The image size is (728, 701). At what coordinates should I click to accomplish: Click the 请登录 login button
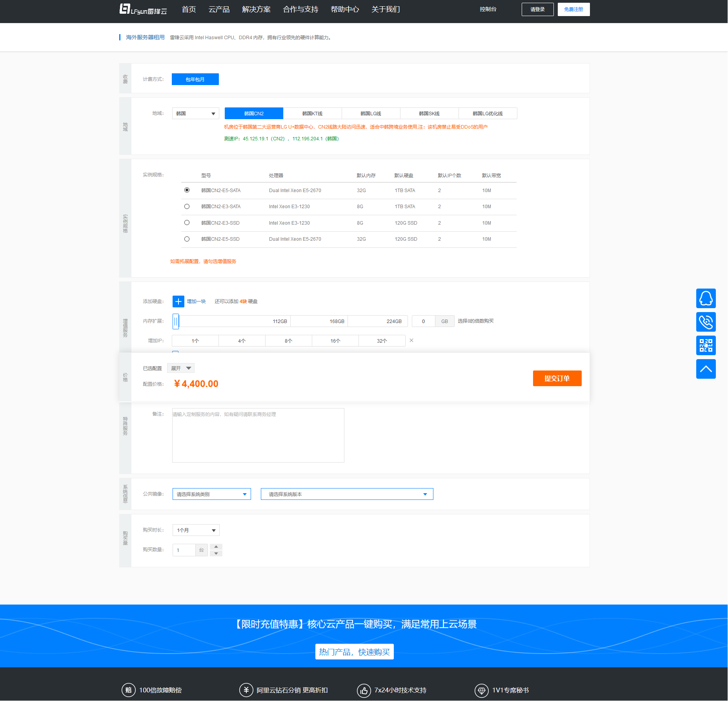[x=537, y=9]
